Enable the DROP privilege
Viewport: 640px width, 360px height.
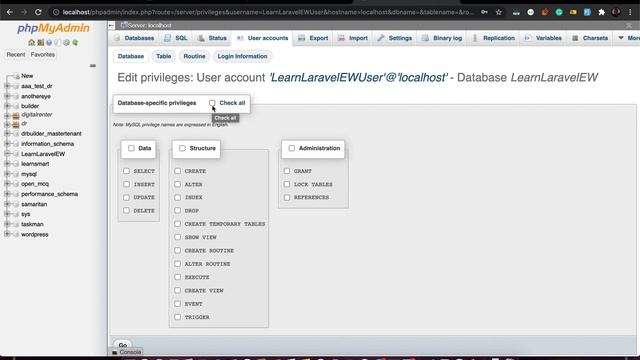(178, 211)
